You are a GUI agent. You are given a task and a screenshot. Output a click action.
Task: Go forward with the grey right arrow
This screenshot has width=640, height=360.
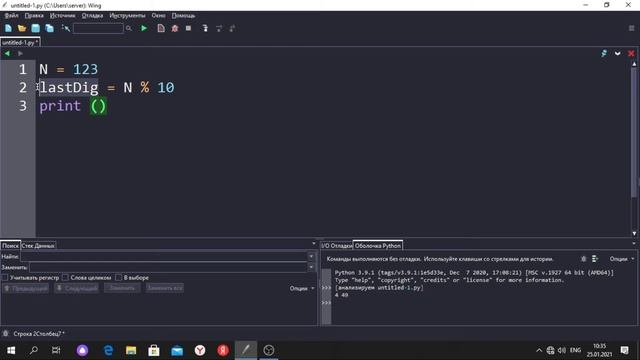point(20,53)
